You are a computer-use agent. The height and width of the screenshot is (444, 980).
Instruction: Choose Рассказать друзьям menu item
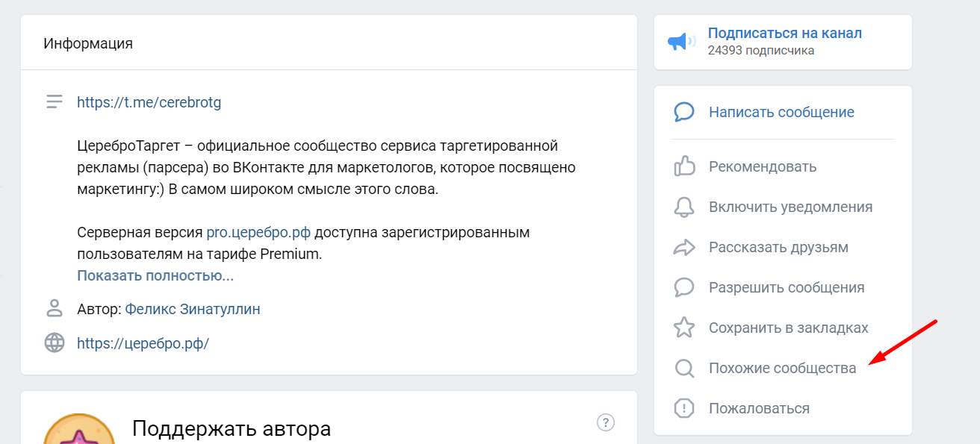coord(778,247)
